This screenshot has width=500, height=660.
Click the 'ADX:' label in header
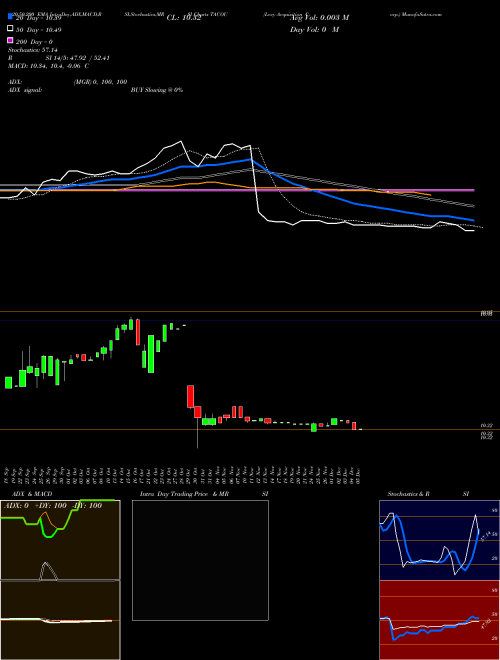(x=15, y=82)
